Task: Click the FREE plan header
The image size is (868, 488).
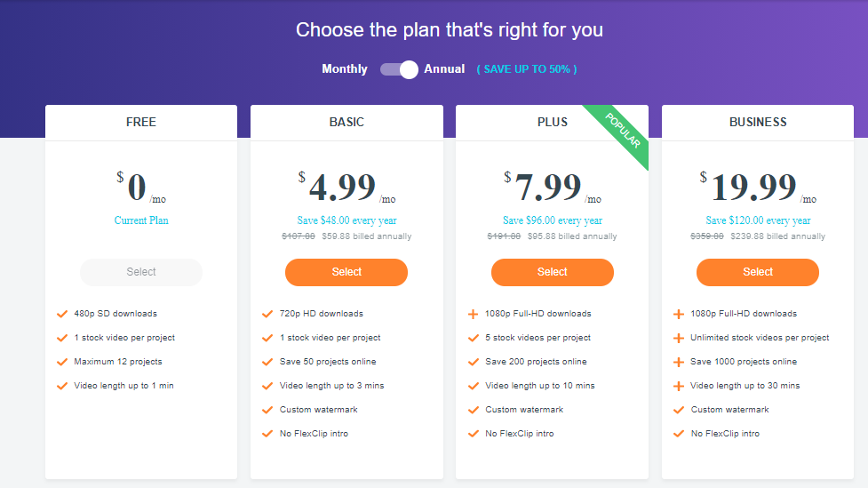Action: click(141, 122)
